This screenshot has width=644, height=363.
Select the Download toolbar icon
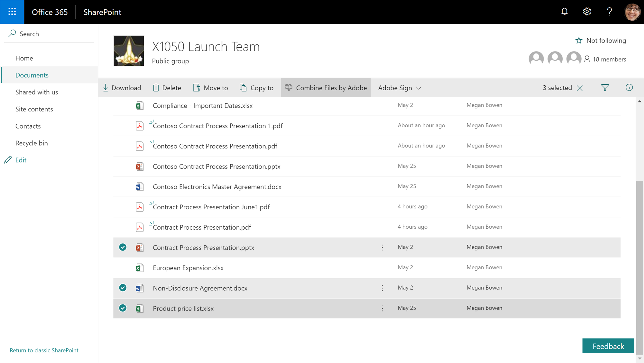coord(106,88)
